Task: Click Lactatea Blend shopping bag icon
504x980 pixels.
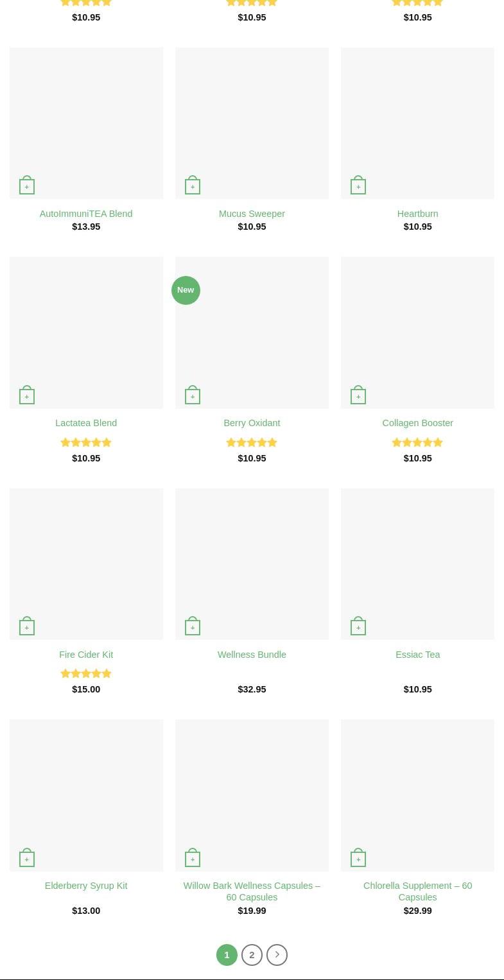Action: tap(27, 395)
